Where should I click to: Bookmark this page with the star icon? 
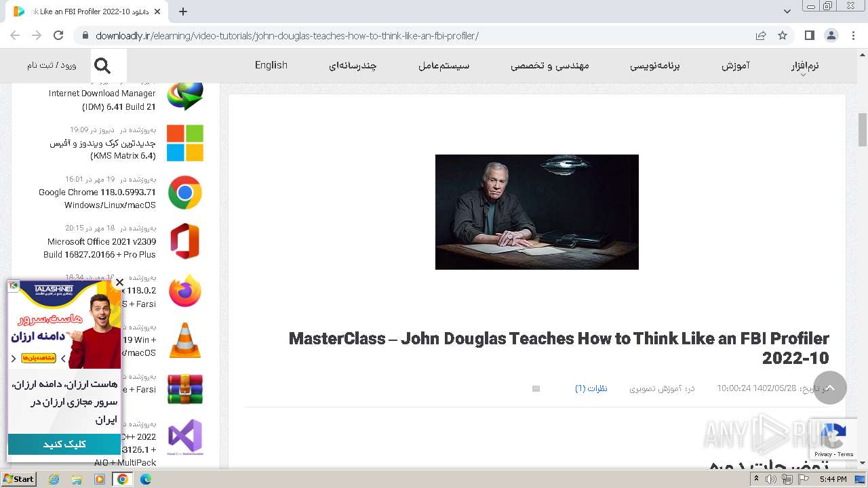point(783,35)
